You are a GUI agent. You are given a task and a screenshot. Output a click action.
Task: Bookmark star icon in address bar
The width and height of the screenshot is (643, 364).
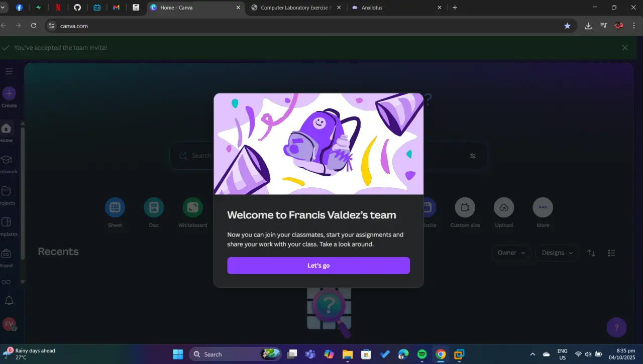pyautogui.click(x=567, y=26)
